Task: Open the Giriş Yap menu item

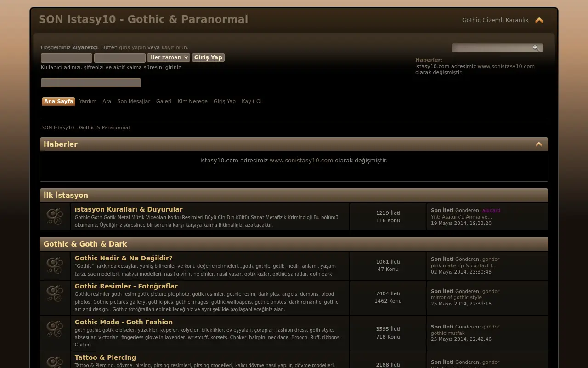Action: (225, 102)
